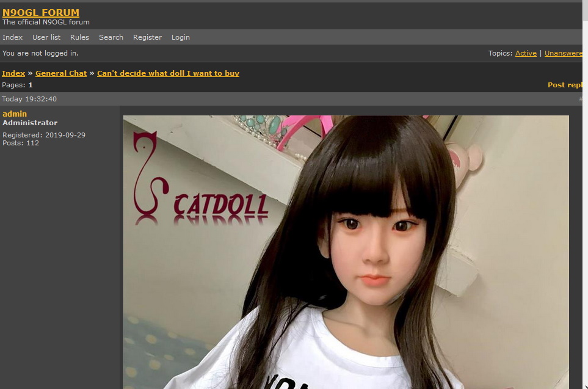The image size is (588, 389).
Task: Click the vertical page scrollbar
Action: [x=586, y=194]
